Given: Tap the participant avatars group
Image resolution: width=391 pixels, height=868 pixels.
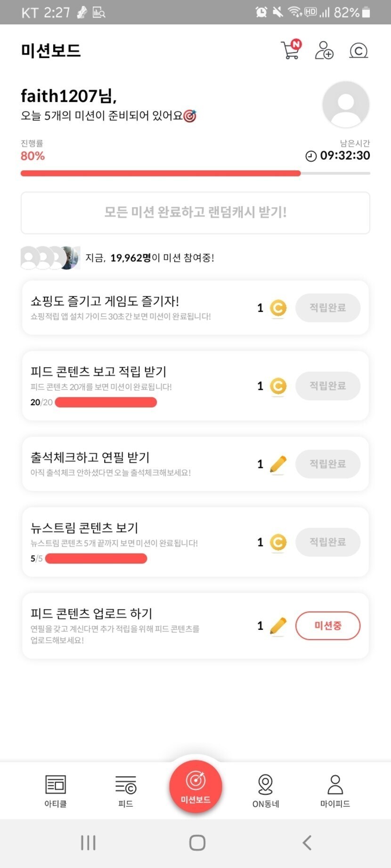Looking at the screenshot, I should click(x=50, y=257).
